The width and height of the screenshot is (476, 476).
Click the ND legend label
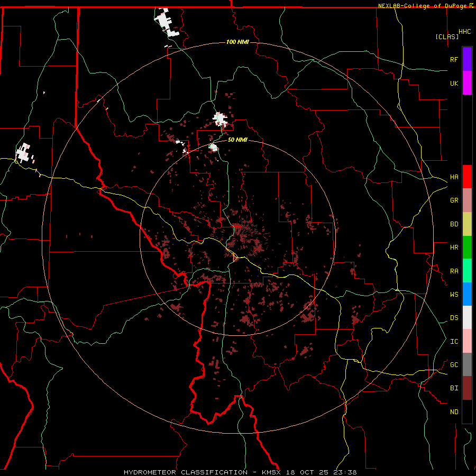coord(454,412)
